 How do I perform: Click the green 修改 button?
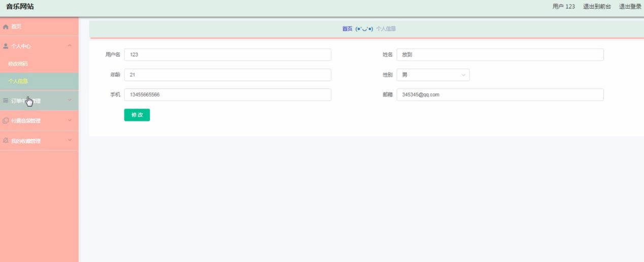pos(137,115)
